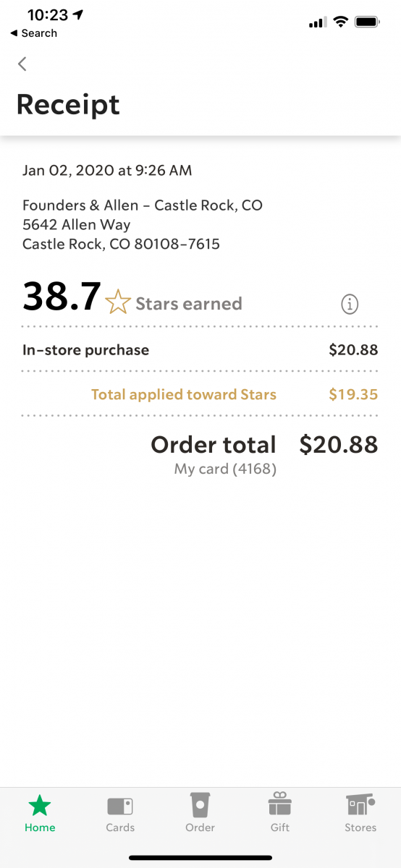401x868 pixels.
Task: Tap My card (4168) label
Action: (225, 469)
